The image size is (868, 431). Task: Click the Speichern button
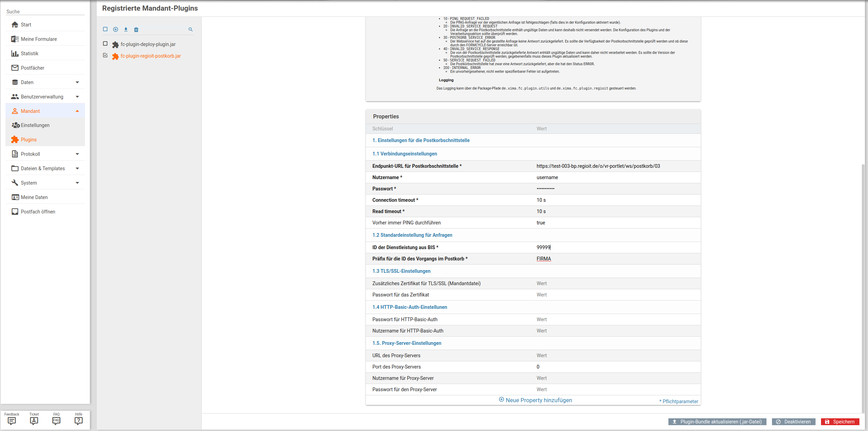840,422
